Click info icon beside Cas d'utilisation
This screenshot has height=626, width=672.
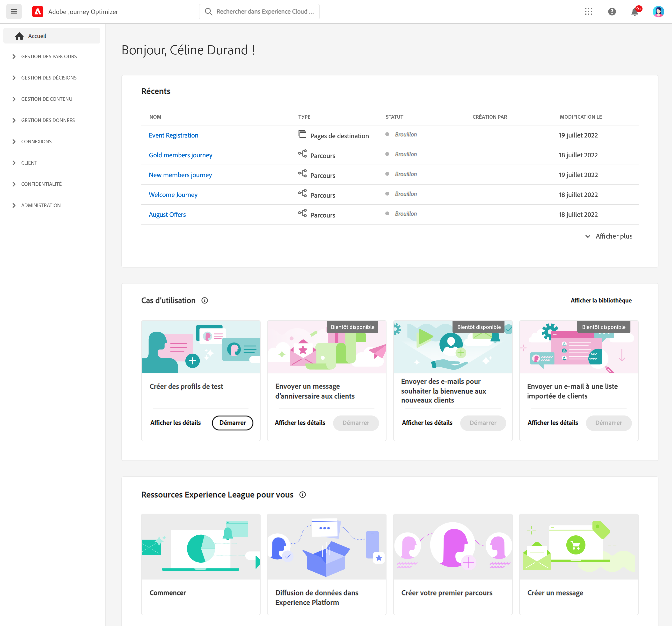pyautogui.click(x=205, y=300)
